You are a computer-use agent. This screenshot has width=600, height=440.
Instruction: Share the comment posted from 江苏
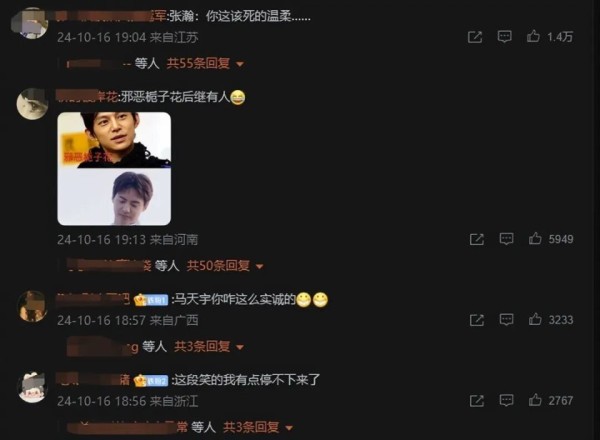tap(475, 37)
